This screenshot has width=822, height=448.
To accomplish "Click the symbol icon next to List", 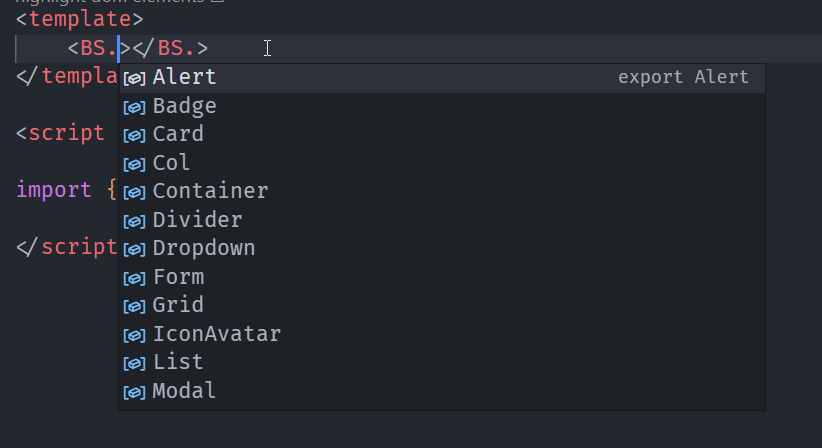I will click(134, 364).
